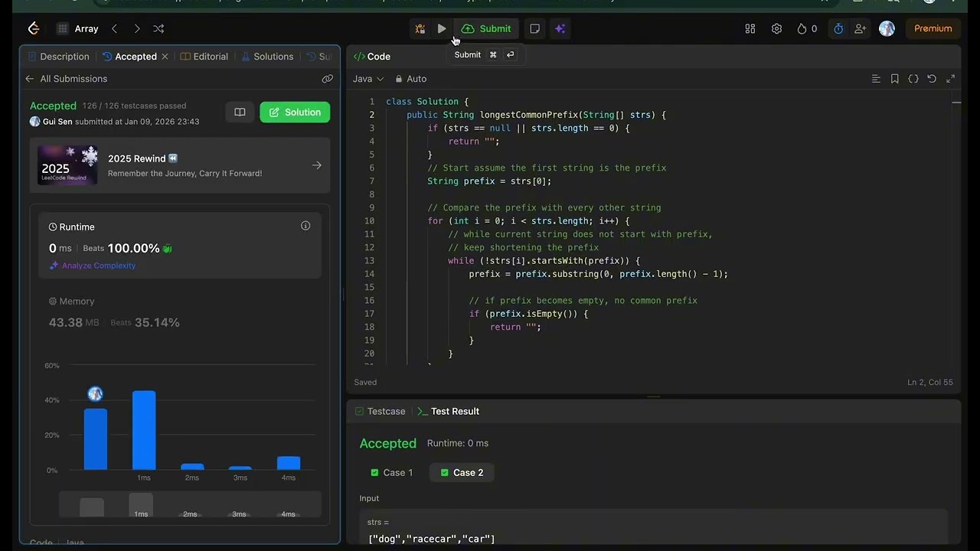Go to next problem arrow
This screenshot has width=980, height=551.
point(136,28)
